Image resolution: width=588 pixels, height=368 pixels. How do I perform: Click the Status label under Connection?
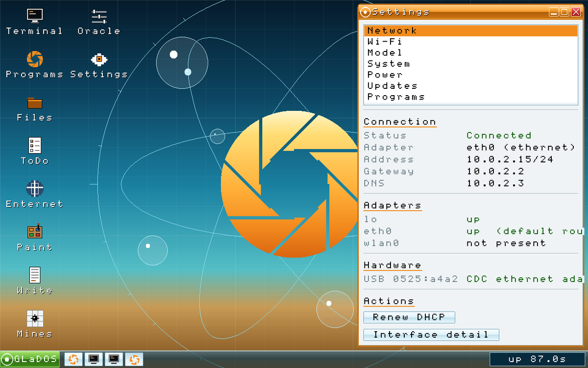coord(385,135)
